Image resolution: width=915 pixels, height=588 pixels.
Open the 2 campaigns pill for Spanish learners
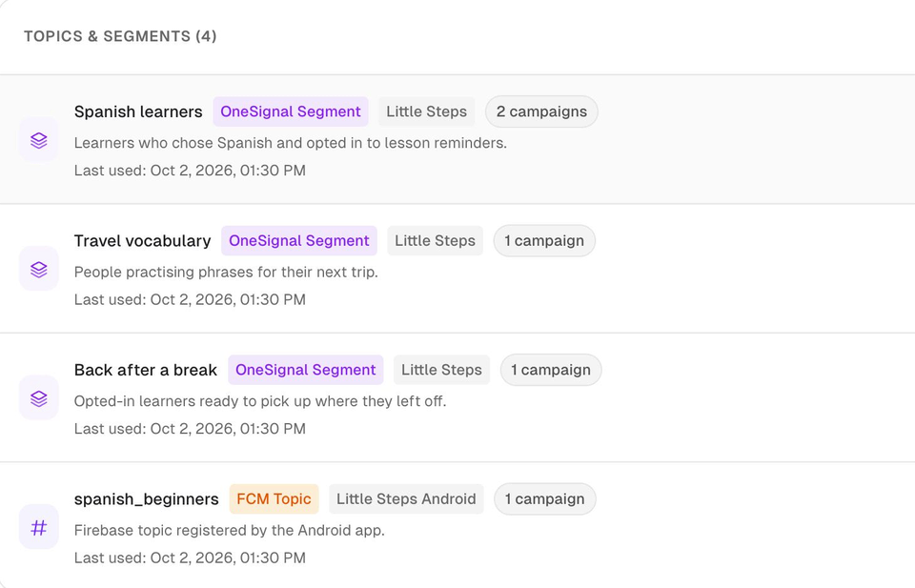coord(541,112)
